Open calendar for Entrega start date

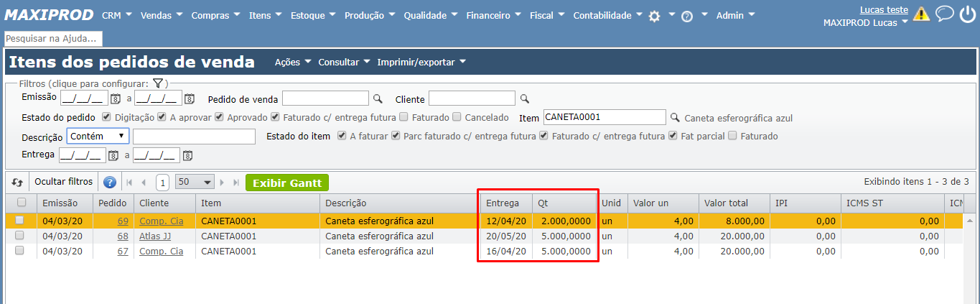click(113, 155)
